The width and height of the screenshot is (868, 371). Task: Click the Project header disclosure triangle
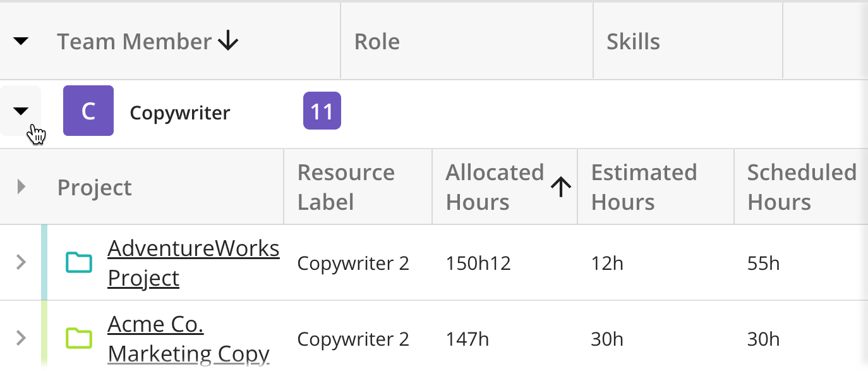click(x=21, y=186)
